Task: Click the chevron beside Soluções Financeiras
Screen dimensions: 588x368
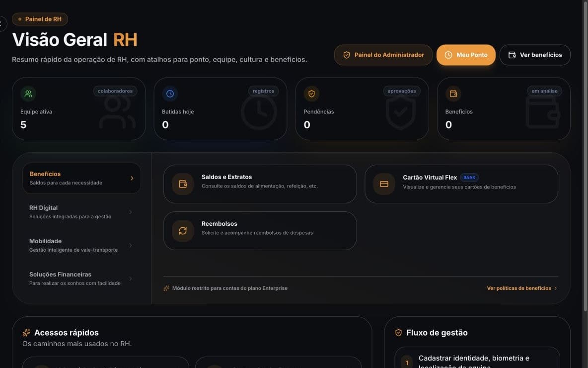Action: click(131, 278)
